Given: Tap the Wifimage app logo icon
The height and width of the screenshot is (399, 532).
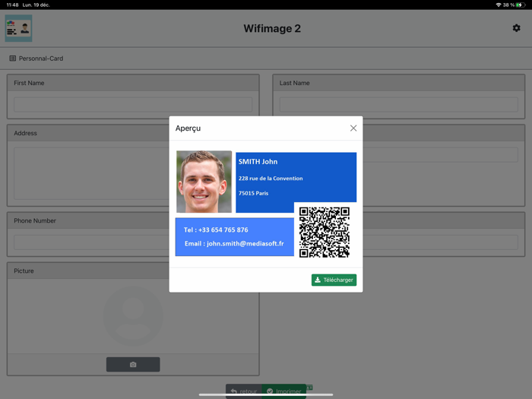Looking at the screenshot, I should [x=19, y=28].
